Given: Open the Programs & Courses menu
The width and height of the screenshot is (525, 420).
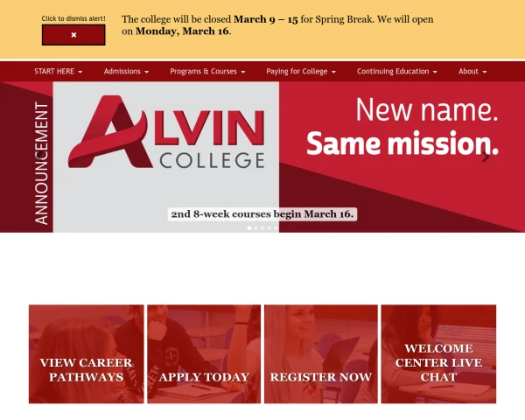Looking at the screenshot, I should (x=207, y=72).
